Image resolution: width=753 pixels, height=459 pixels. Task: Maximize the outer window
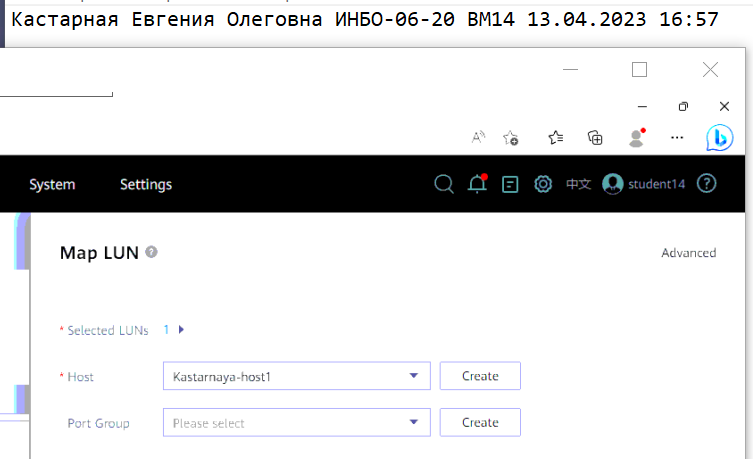tap(639, 70)
